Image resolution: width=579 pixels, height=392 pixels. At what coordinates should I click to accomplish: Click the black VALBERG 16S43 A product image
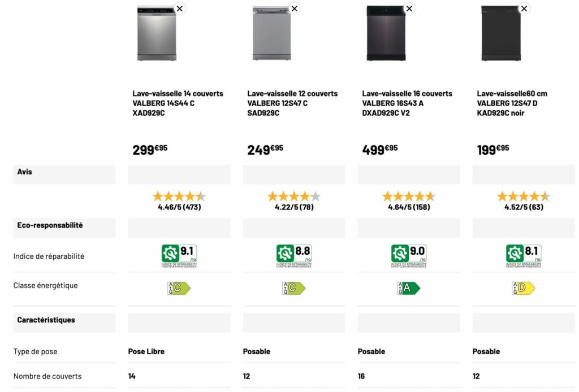click(x=386, y=34)
